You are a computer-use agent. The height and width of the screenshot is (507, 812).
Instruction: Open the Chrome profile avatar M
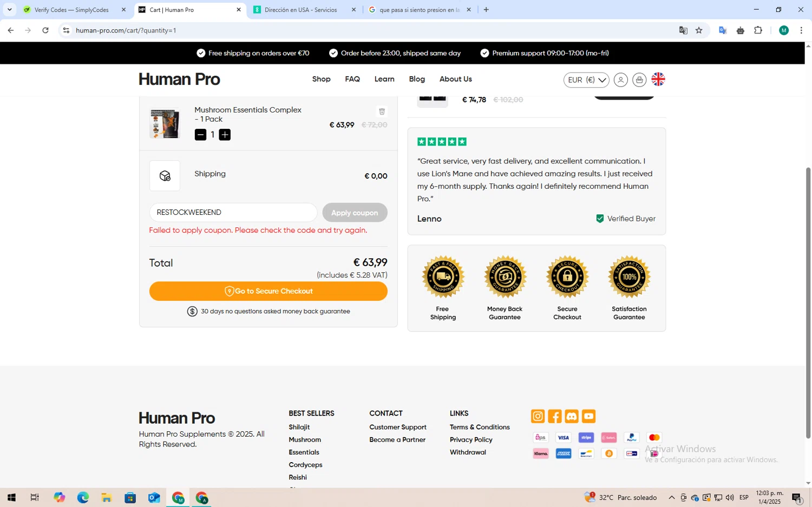784,30
